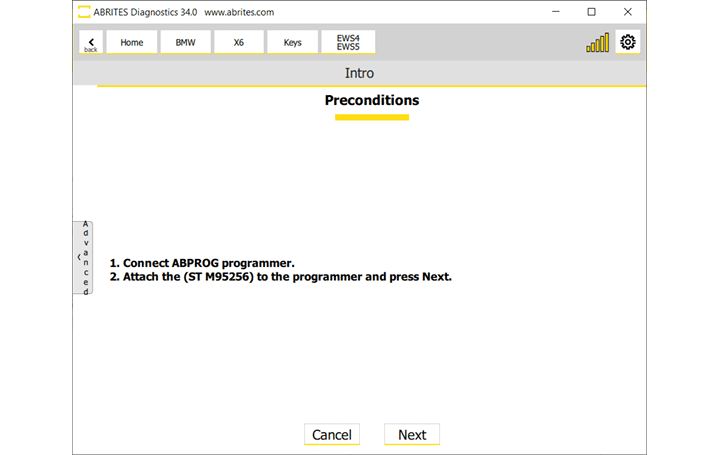This screenshot has width=719, height=455.
Task: Select the BMW breadcrumb
Action: point(185,42)
